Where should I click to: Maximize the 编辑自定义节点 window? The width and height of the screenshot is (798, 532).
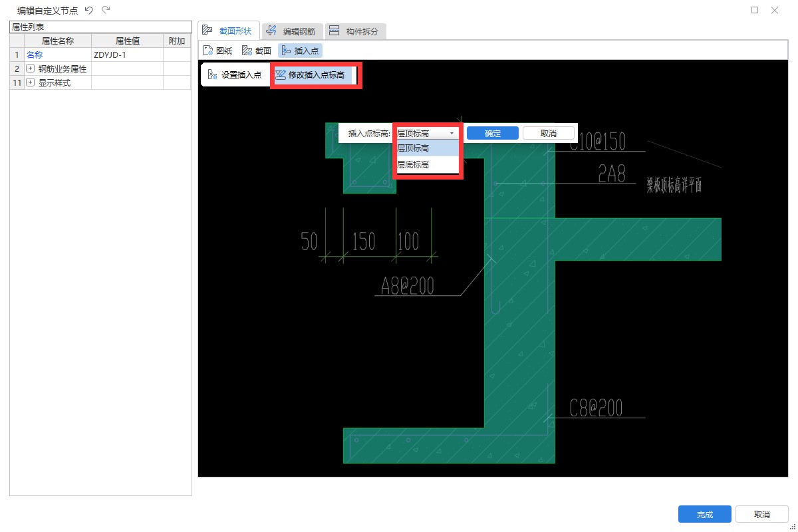(755, 10)
